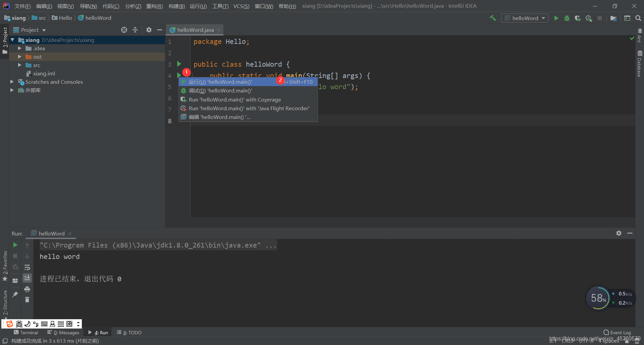Open the 构建(B) menu
Image resolution: width=644 pixels, height=345 pixels.
pos(176,6)
